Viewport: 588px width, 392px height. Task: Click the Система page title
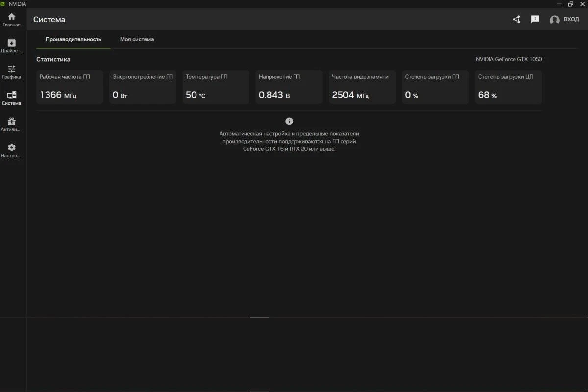[x=49, y=20]
